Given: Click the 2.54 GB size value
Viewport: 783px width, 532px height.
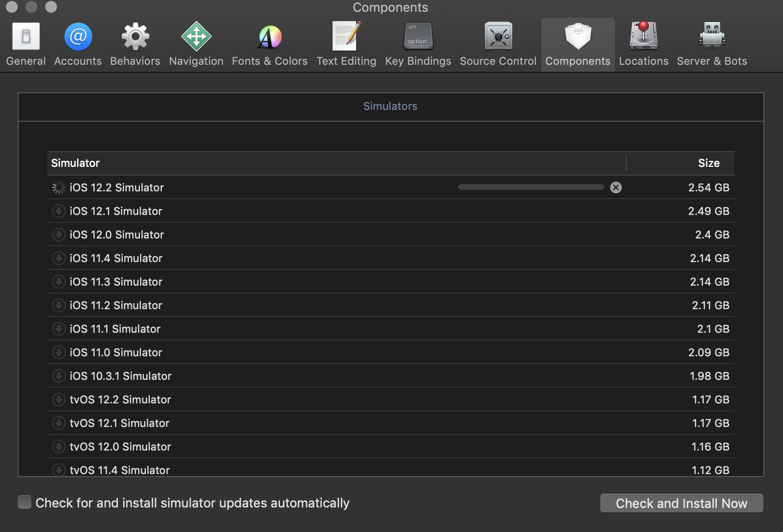Looking at the screenshot, I should click(x=709, y=187).
